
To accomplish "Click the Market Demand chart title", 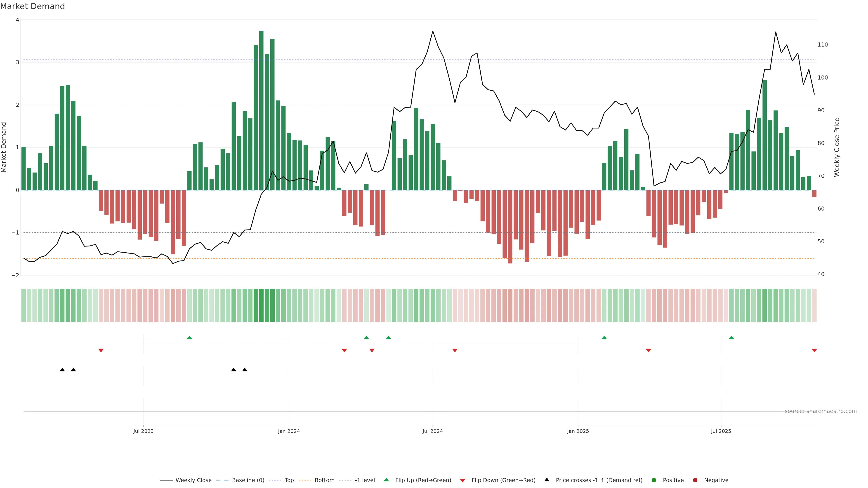I will [x=32, y=6].
